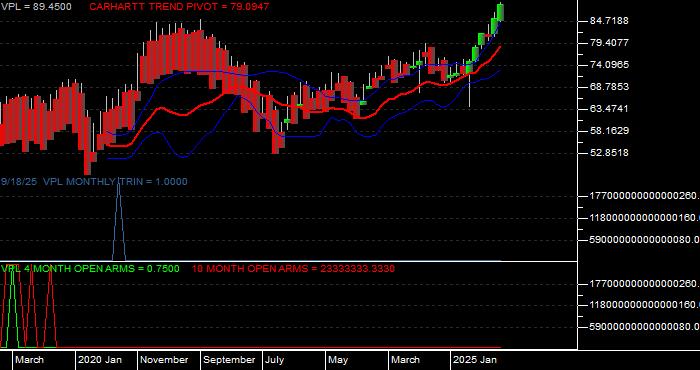
Task: Click the 2020 Jan date axis label
Action: tap(100, 360)
